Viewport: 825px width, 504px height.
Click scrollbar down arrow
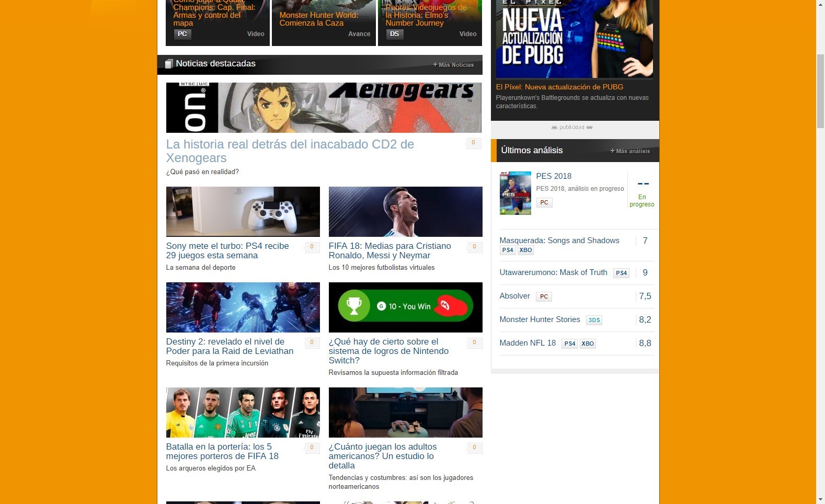[820, 499]
